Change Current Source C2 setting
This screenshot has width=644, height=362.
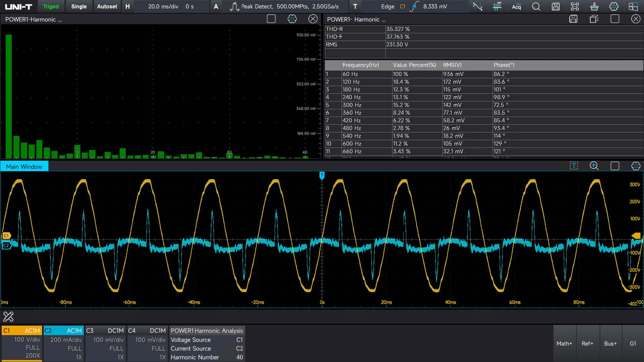tap(207, 349)
